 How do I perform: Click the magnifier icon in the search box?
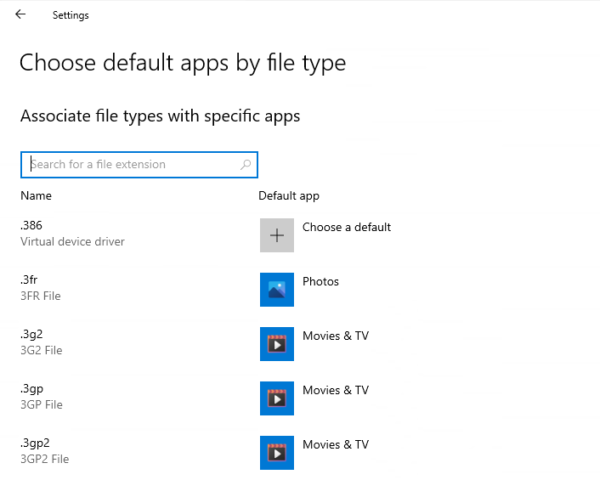click(x=246, y=164)
